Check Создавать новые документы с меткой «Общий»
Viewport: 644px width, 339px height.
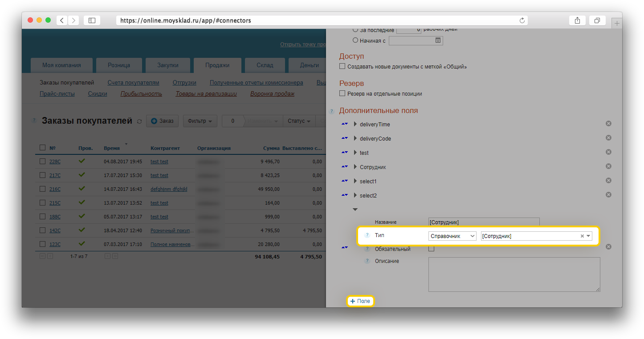[x=342, y=66]
